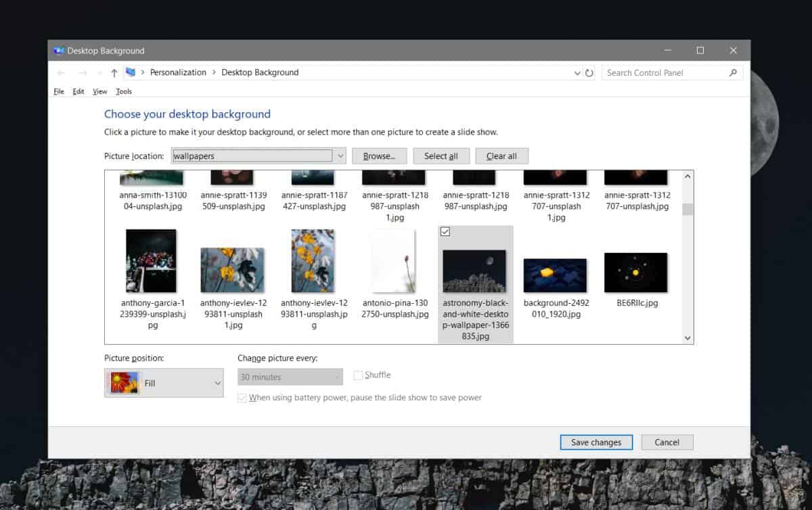The image size is (812, 510).
Task: Click the Desktop Background title bar icon
Action: click(x=60, y=50)
